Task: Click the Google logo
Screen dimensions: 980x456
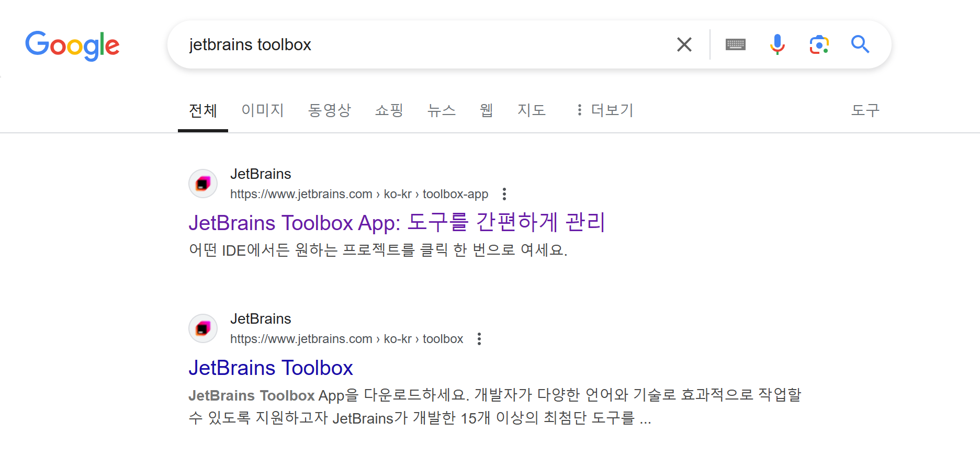Action: coord(72,45)
